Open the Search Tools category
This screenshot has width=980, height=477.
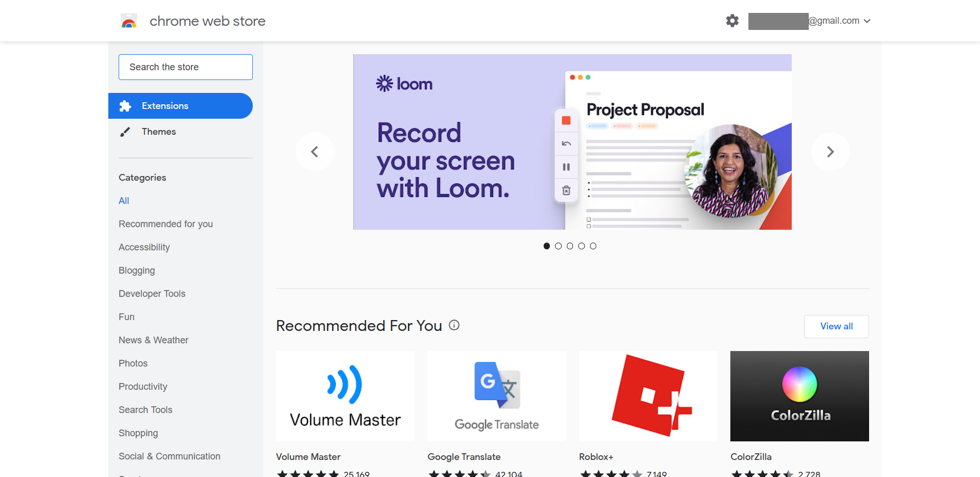pos(145,410)
